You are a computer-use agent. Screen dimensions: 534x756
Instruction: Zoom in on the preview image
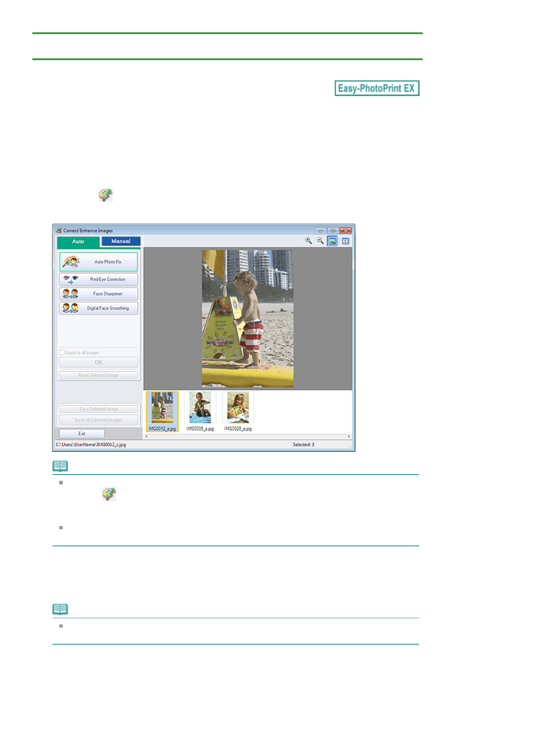(x=308, y=241)
